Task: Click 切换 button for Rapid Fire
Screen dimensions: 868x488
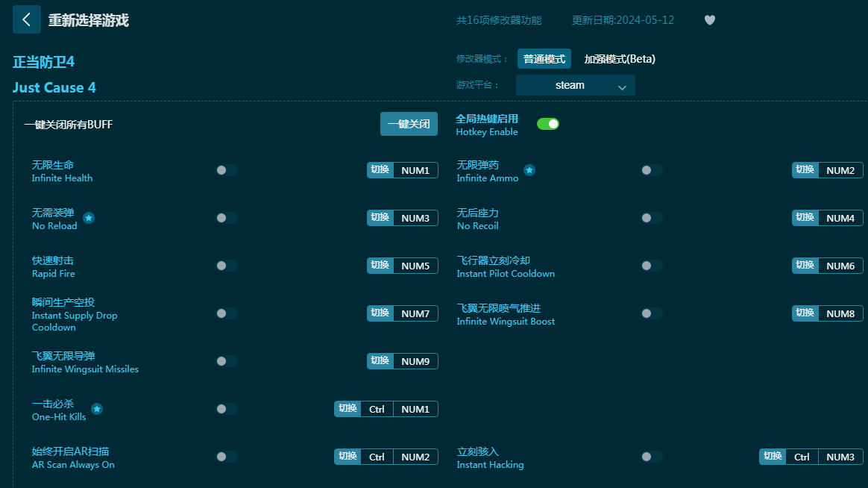Action: pyautogui.click(x=380, y=266)
